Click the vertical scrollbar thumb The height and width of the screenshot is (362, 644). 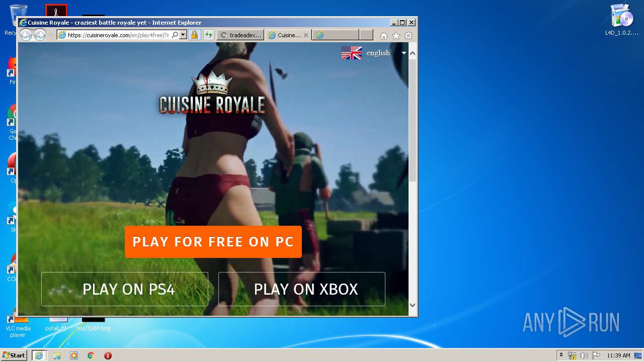click(x=413, y=120)
